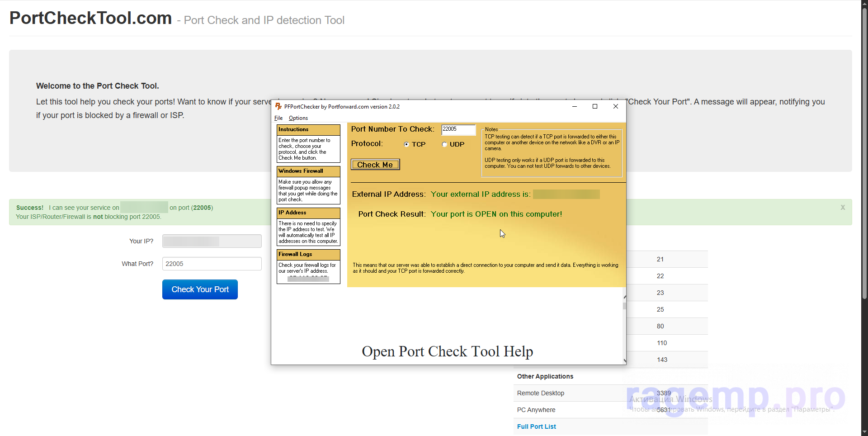Click the Port Number To Check field
This screenshot has width=868, height=436.
pos(458,129)
